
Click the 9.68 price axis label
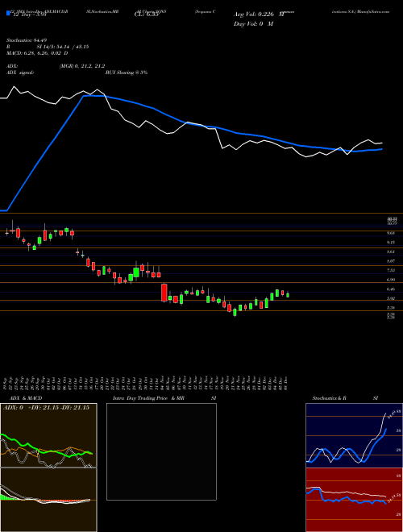(x=391, y=233)
